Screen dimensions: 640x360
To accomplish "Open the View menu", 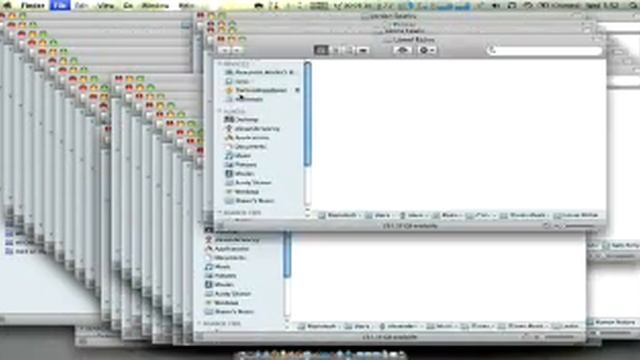I will pos(106,5).
